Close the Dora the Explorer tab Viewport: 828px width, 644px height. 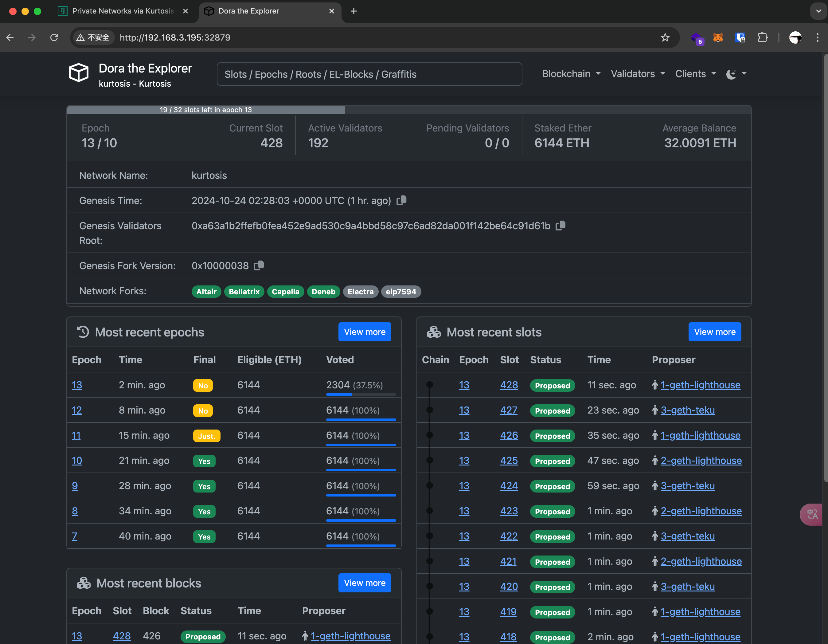pyautogui.click(x=332, y=11)
